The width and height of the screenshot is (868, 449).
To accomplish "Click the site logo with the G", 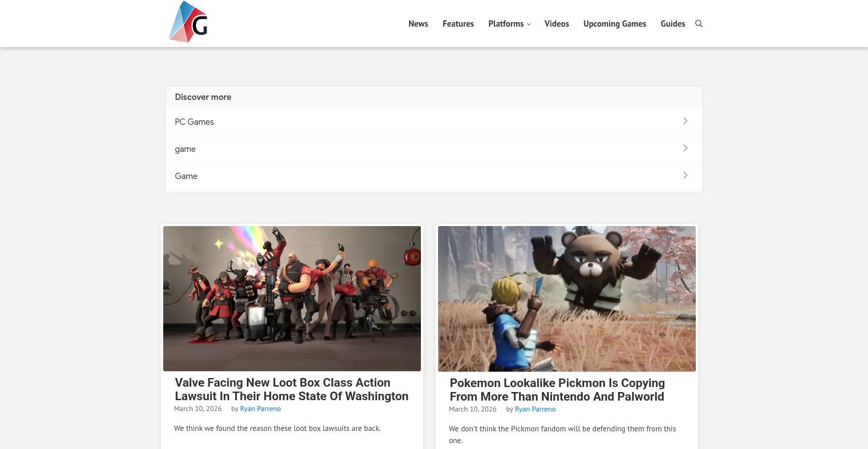I will 188,23.
